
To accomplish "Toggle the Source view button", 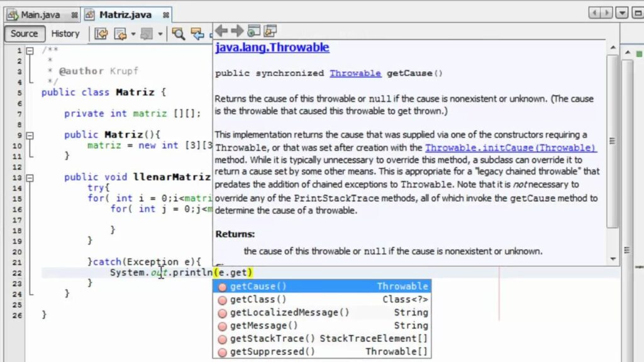I will point(25,34).
